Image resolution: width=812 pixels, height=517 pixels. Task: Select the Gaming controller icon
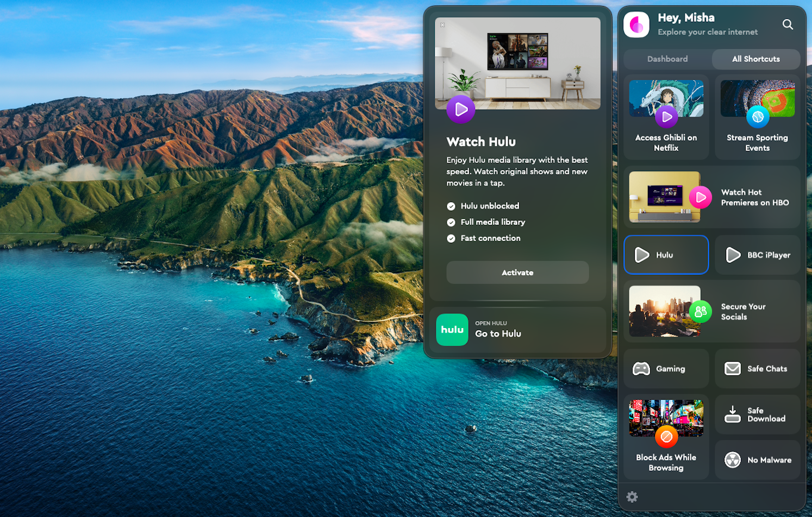(x=641, y=368)
